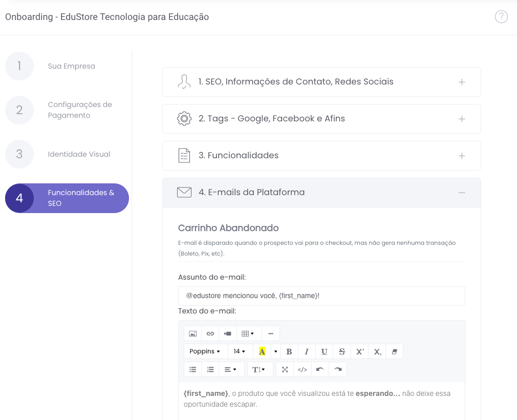Screen dimensions: 517x420
Task: Open the font size 14 dropdown
Action: [239, 351]
